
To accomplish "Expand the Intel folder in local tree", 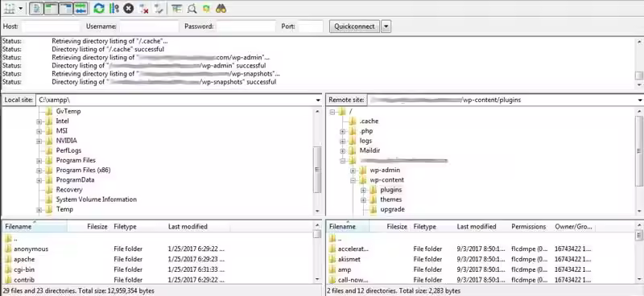I will tap(39, 121).
